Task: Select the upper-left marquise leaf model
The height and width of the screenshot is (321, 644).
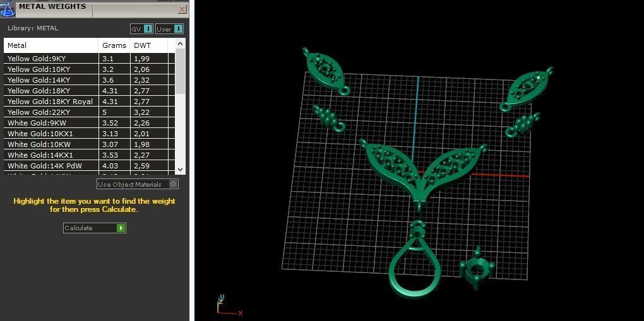Action: [x=326, y=73]
